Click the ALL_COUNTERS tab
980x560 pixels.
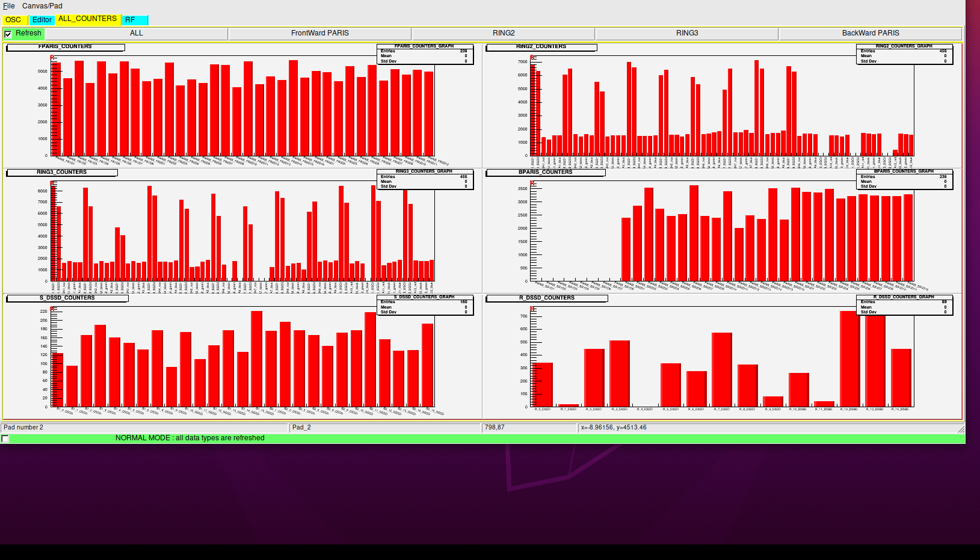(x=88, y=19)
